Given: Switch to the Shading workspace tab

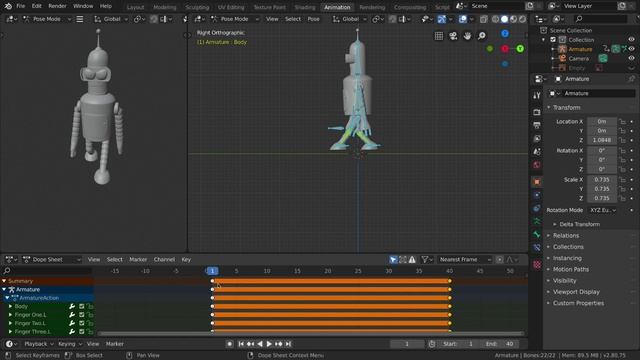Looking at the screenshot, I should point(305,7).
